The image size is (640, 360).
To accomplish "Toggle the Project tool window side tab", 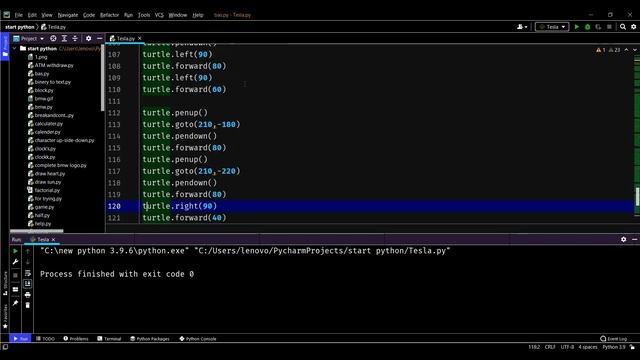I will pos(5,46).
